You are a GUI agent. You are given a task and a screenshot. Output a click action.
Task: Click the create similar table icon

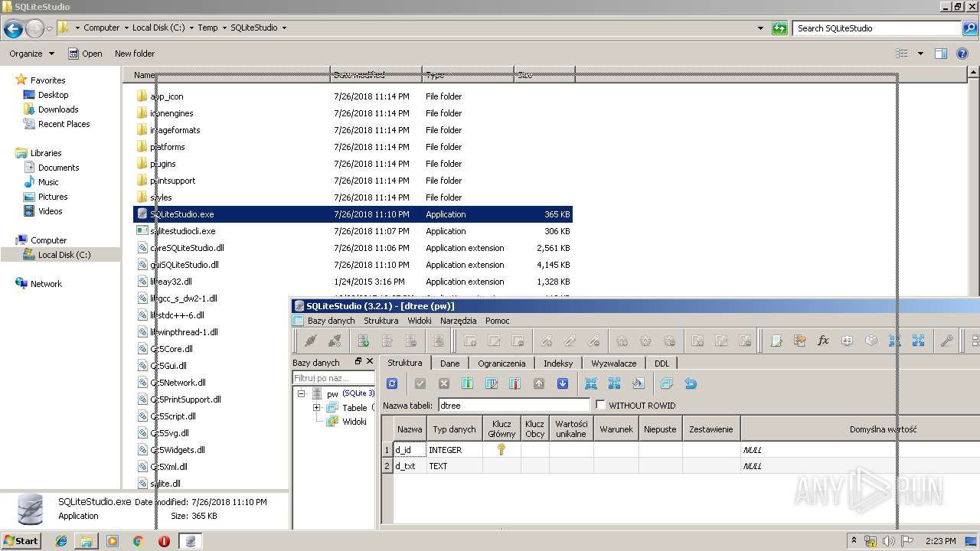click(x=666, y=384)
